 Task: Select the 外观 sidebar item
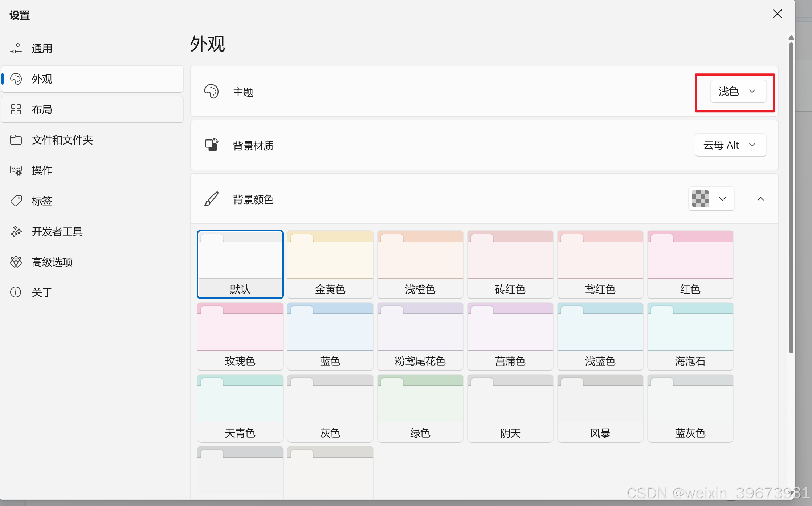[x=92, y=79]
